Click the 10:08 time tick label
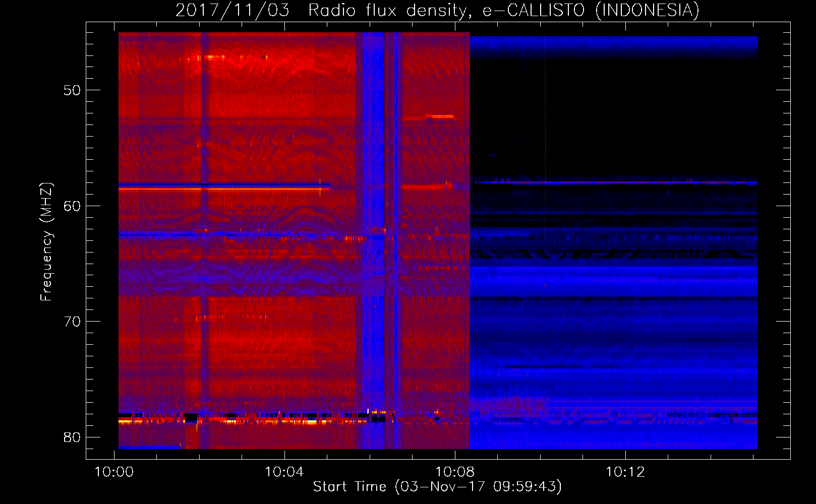Viewport: 816px width, 504px height. (455, 472)
